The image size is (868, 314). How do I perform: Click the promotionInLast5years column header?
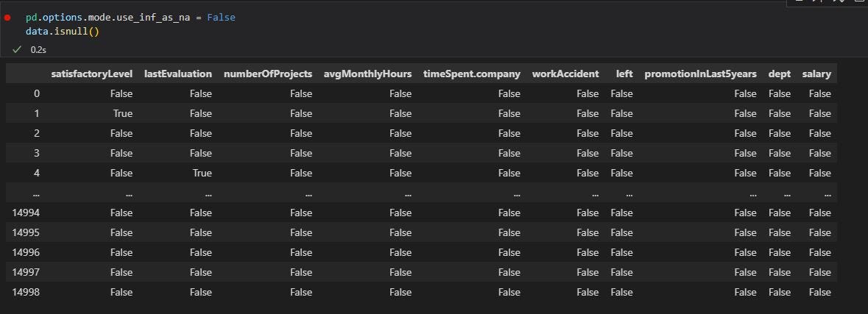point(700,74)
